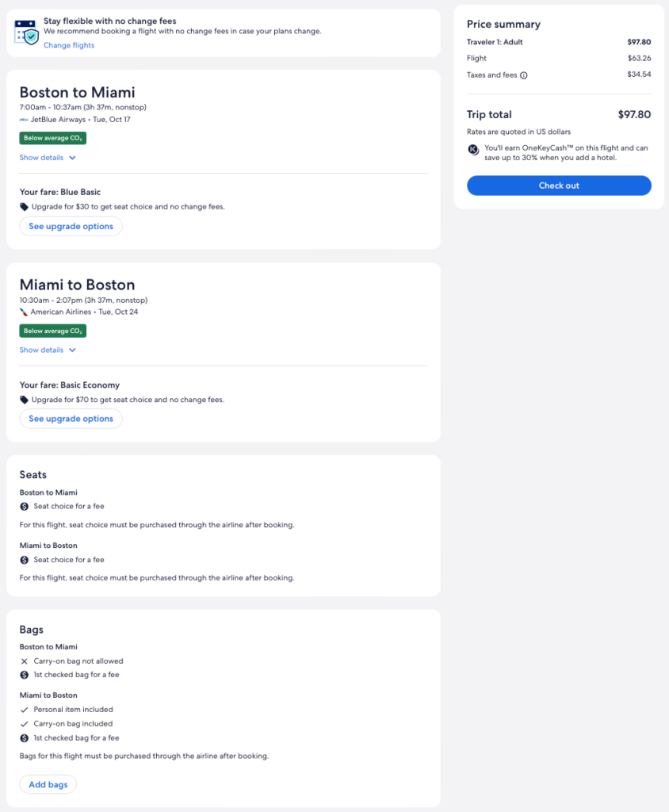This screenshot has height=812, width=669.
Task: See upgrade options for Blue Basic fare
Action: (x=71, y=227)
